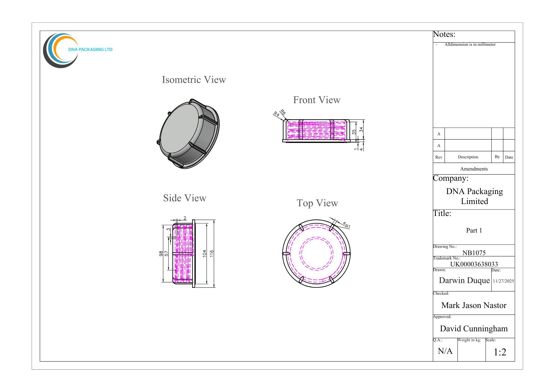
Task: Click the 'By' column header
Action: click(x=497, y=157)
